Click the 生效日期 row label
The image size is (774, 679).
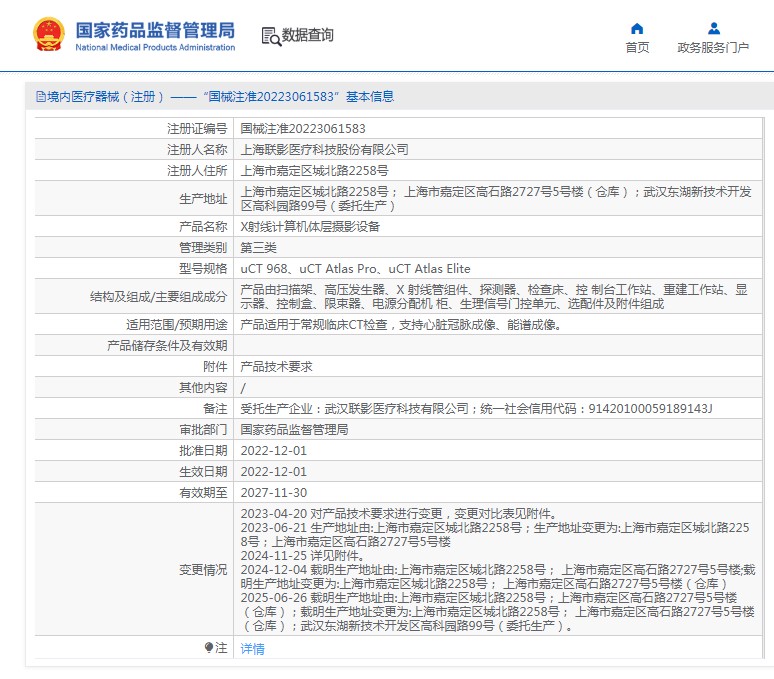click(203, 472)
